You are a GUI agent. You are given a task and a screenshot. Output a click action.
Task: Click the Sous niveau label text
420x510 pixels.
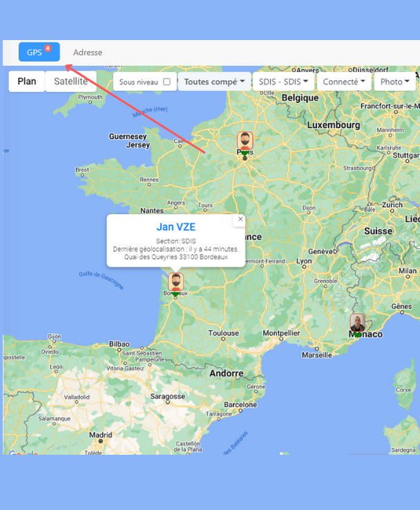138,82
